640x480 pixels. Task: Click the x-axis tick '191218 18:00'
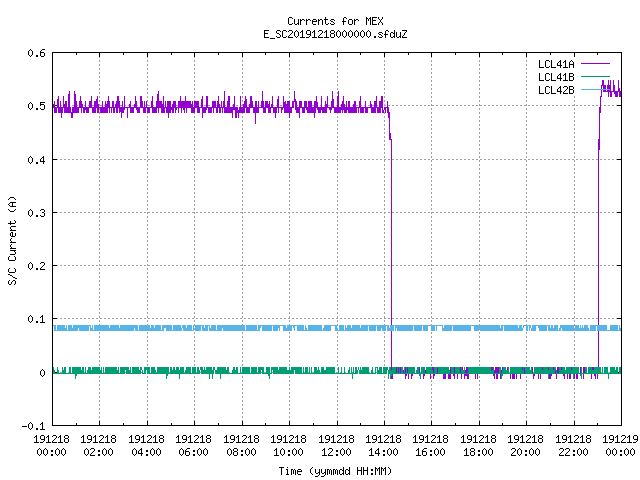479,446
